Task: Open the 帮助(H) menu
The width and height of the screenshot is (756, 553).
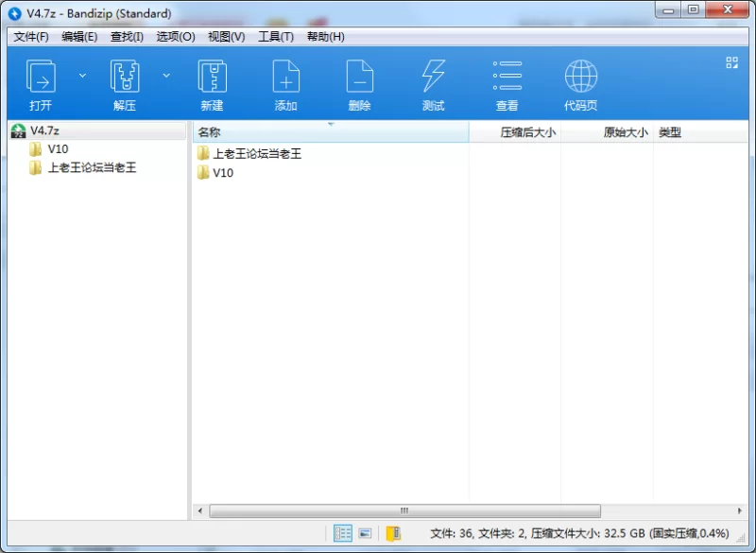Action: coord(325,37)
